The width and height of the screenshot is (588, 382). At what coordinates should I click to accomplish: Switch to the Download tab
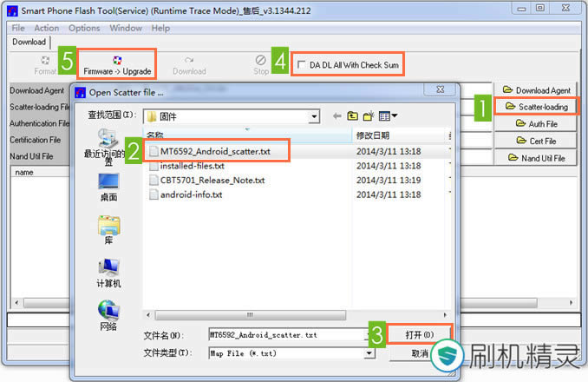pyautogui.click(x=29, y=42)
